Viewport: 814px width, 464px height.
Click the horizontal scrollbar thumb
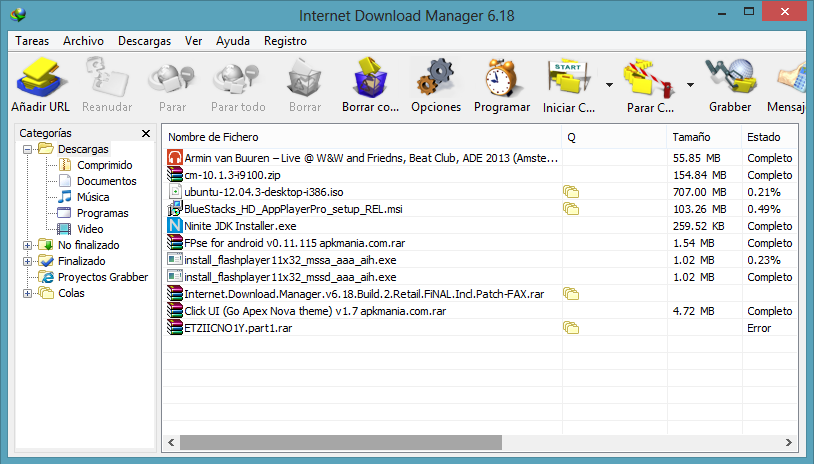341,442
